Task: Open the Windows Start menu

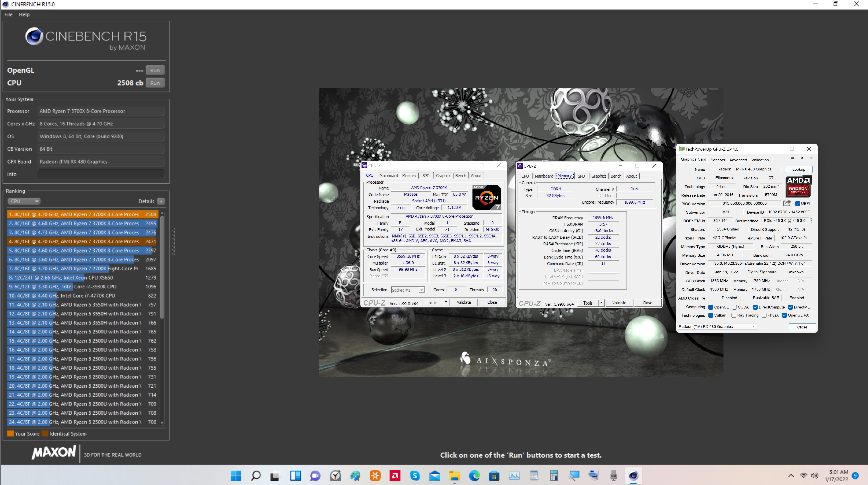Action: pos(236,476)
